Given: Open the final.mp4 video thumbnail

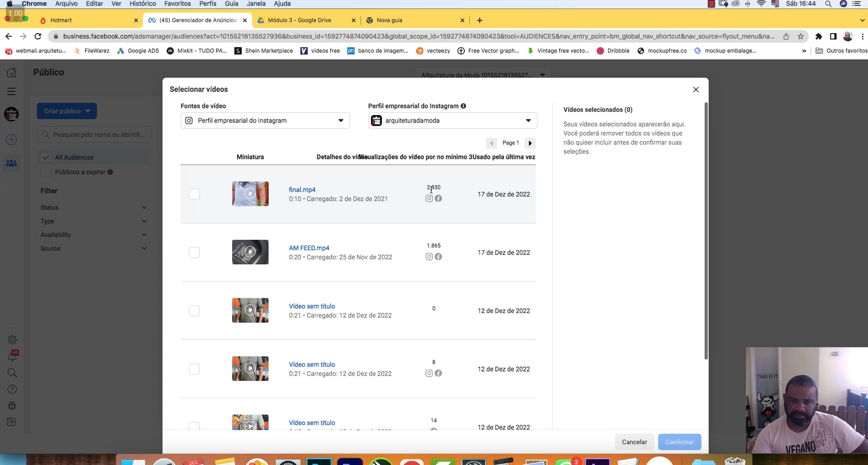Looking at the screenshot, I should click(250, 194).
